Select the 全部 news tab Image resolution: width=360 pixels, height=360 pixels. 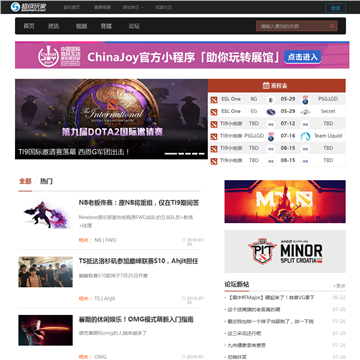point(25,181)
